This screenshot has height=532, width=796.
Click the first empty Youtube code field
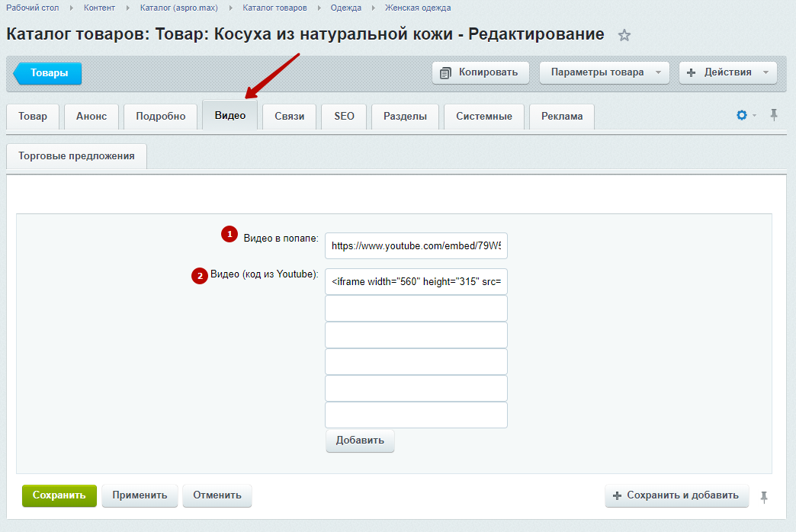[x=416, y=308]
